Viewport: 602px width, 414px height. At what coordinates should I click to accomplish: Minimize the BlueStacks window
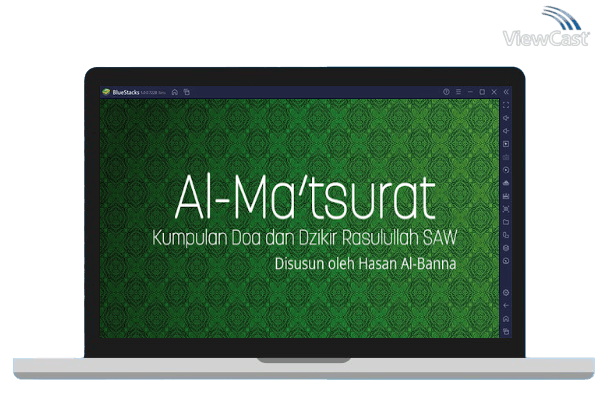pyautogui.click(x=470, y=92)
